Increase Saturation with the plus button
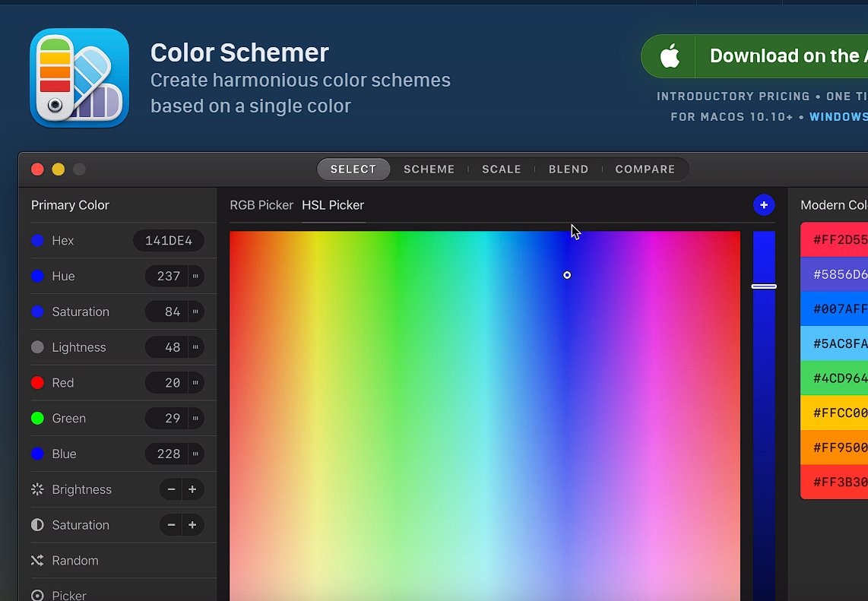 pyautogui.click(x=192, y=524)
